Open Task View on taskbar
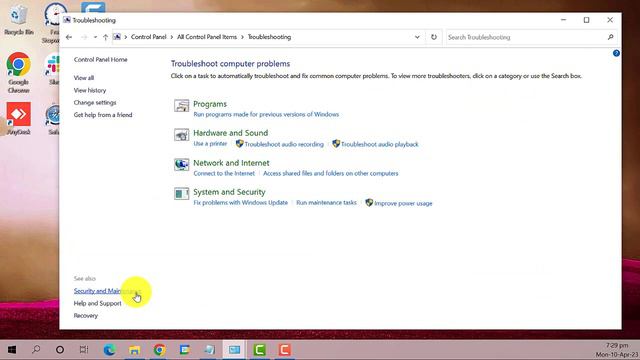The height and width of the screenshot is (360, 640). [x=84, y=350]
